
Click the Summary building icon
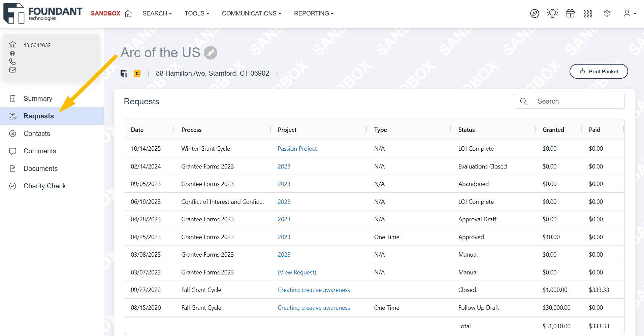(x=12, y=99)
